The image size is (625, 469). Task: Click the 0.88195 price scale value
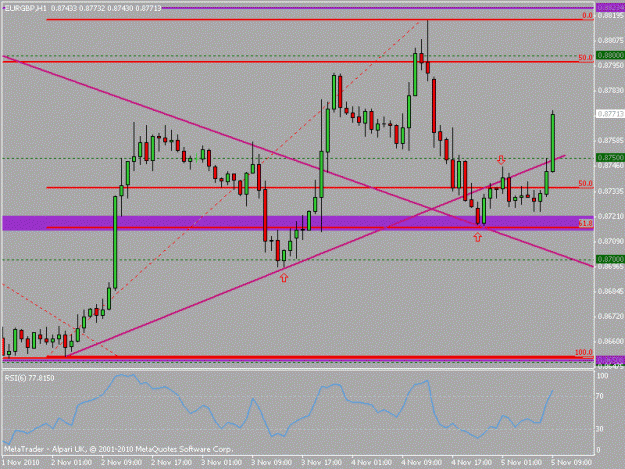pos(611,16)
